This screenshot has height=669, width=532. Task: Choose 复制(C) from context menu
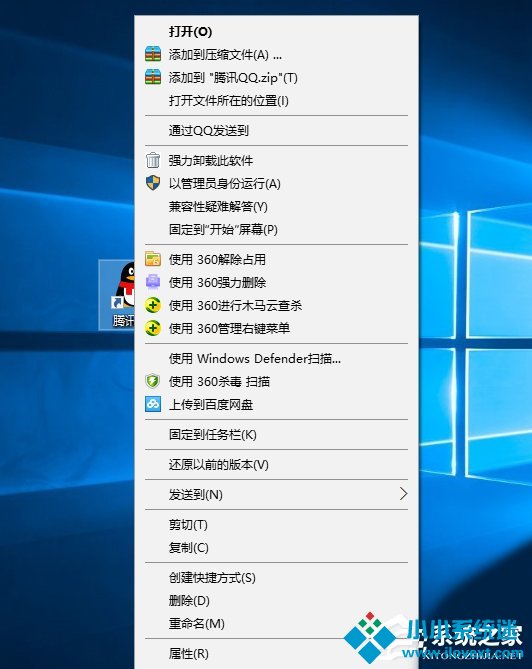(x=276, y=547)
